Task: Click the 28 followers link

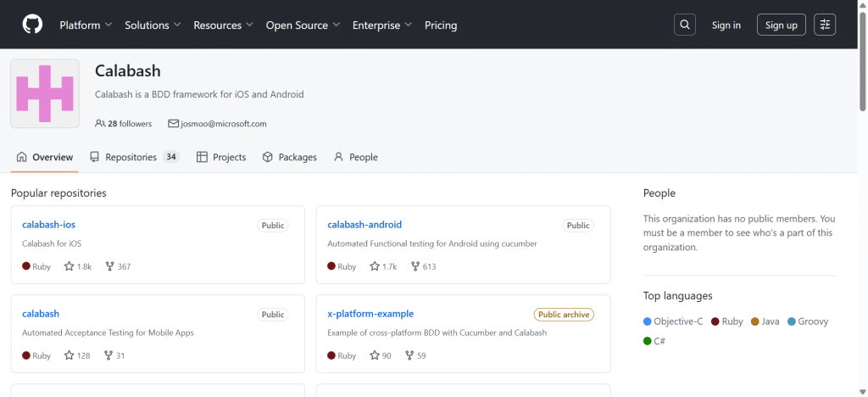Action: click(x=124, y=124)
